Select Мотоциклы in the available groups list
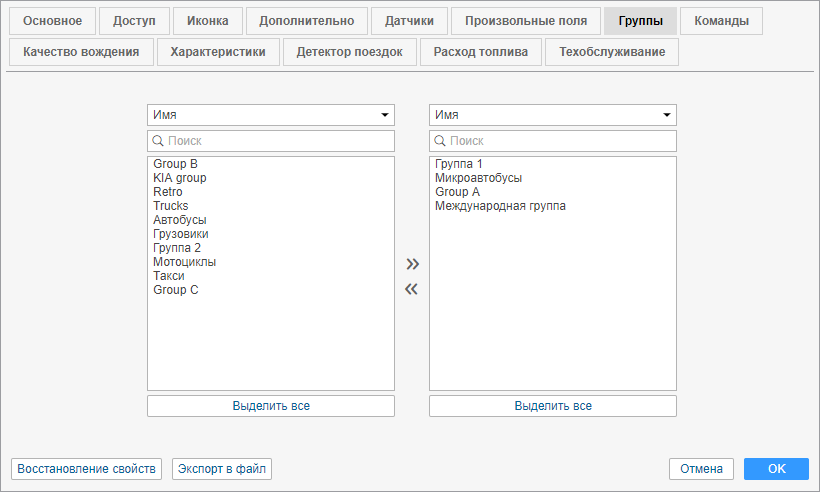Screen dimensions: 820x492 point(184,262)
